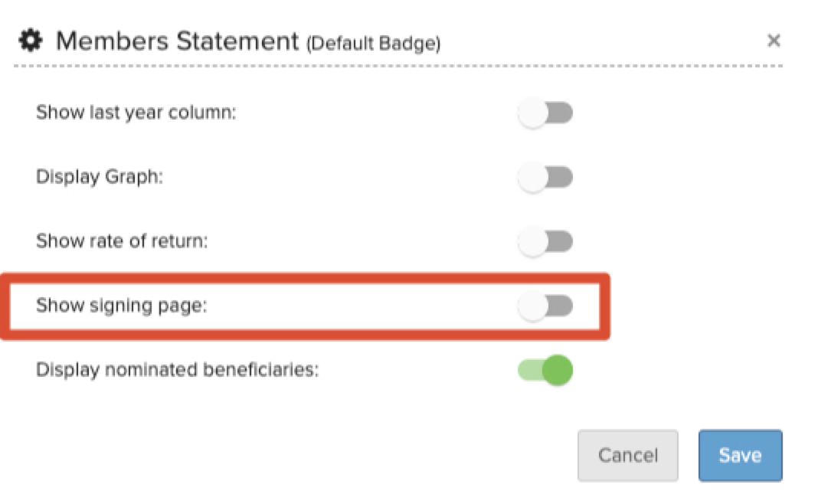Screen dimensions: 818x504
Task: Click the green knob of beneficiaries toggle
Action: pyautogui.click(x=558, y=371)
